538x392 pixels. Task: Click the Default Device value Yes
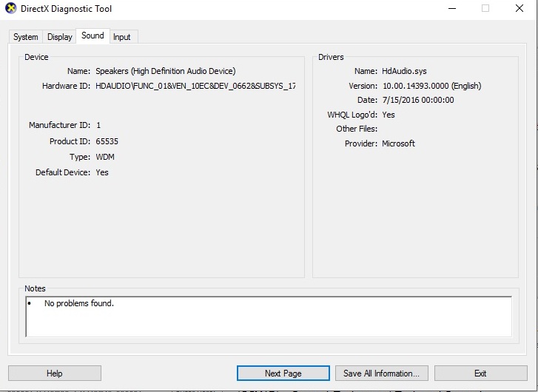point(102,172)
